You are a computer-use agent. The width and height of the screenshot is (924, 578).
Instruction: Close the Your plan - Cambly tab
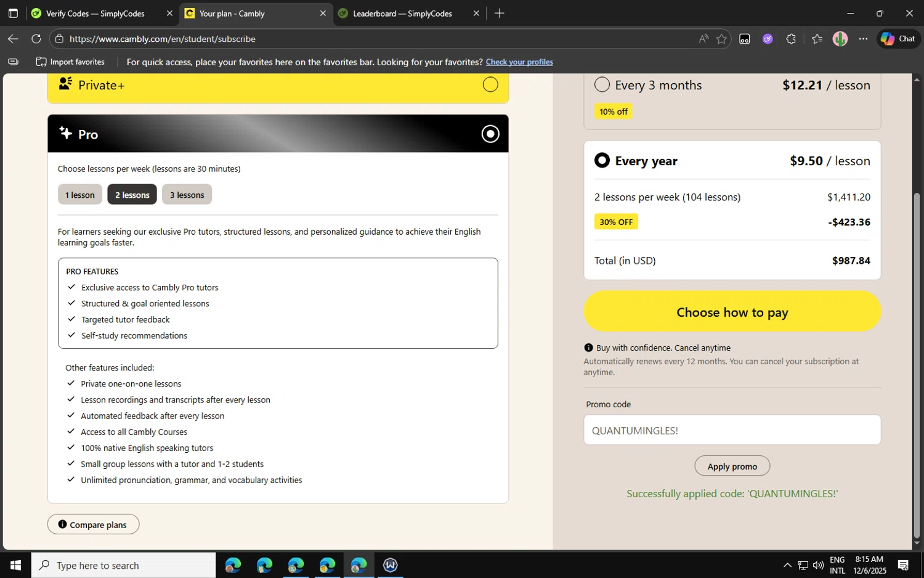pos(323,14)
